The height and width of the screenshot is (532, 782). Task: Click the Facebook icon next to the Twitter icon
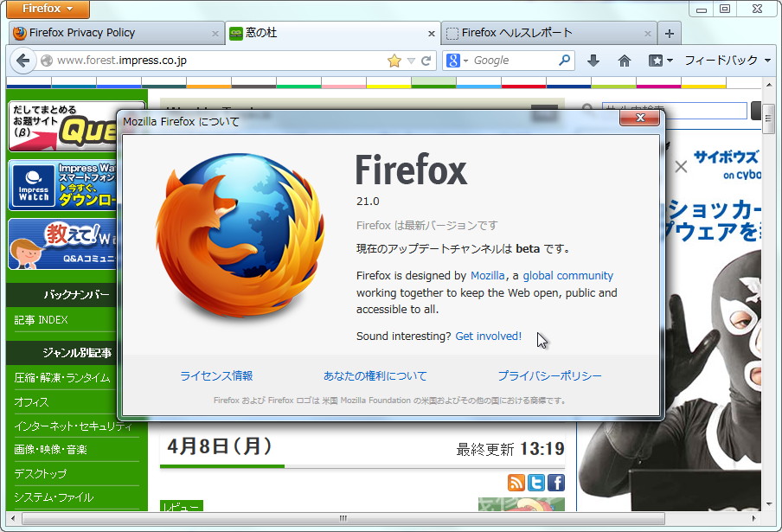[555, 484]
